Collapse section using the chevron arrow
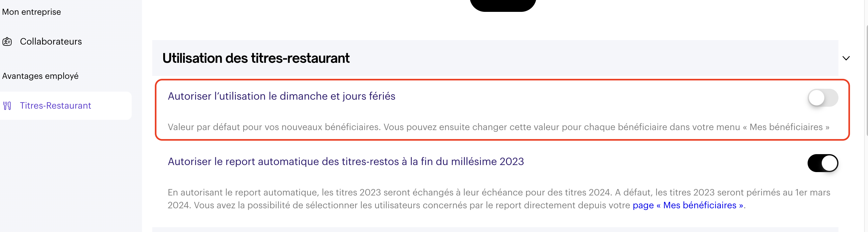This screenshot has height=232, width=868. (846, 58)
